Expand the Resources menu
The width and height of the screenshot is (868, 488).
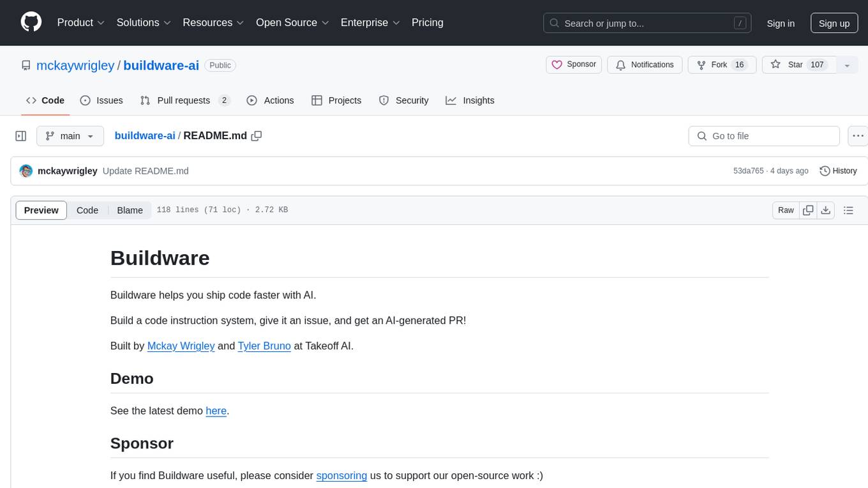point(213,22)
